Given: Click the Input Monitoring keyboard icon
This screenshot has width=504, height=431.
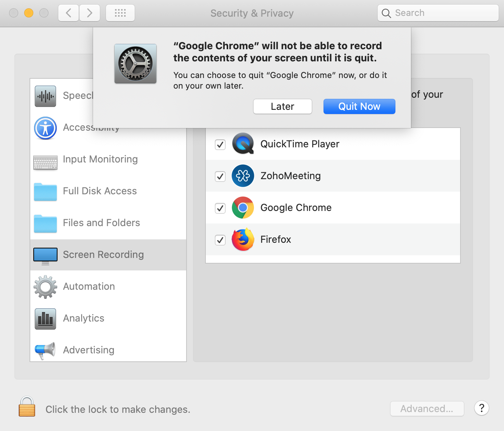Looking at the screenshot, I should [x=45, y=162].
